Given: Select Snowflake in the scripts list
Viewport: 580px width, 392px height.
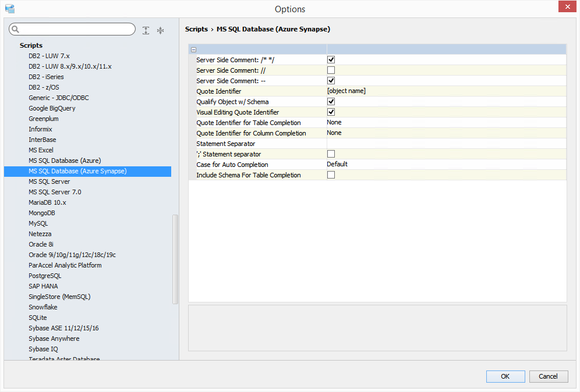Looking at the screenshot, I should [x=43, y=307].
